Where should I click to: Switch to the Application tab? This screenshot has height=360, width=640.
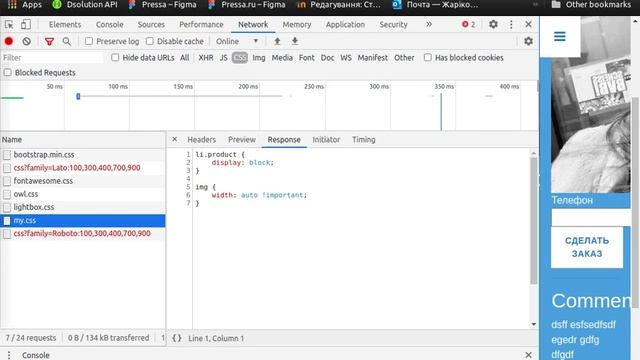pyautogui.click(x=345, y=24)
